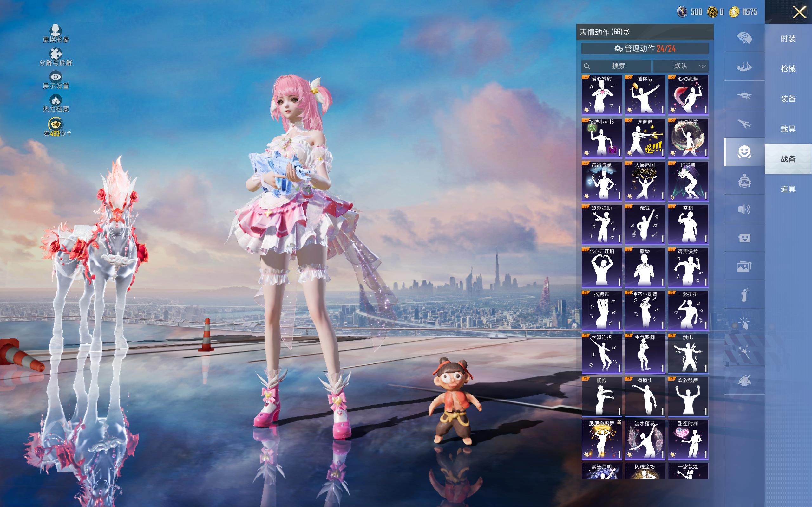Switch to the 时装 tab
812x507 pixels.
pyautogui.click(x=788, y=39)
